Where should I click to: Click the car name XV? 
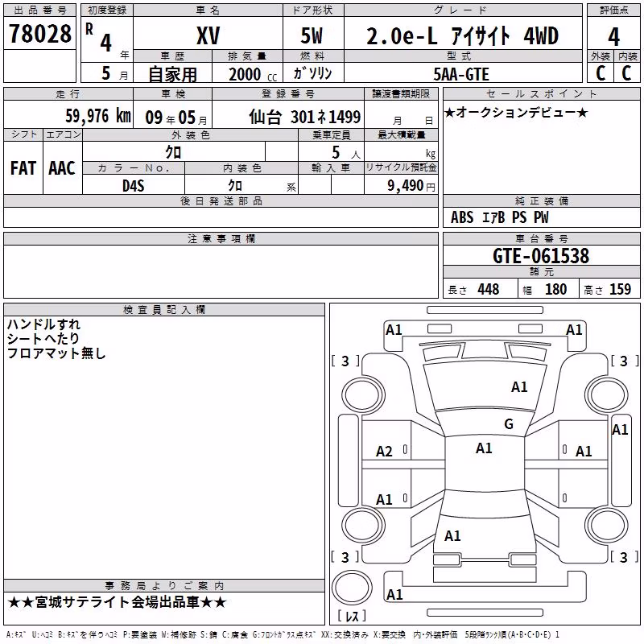click(x=208, y=35)
